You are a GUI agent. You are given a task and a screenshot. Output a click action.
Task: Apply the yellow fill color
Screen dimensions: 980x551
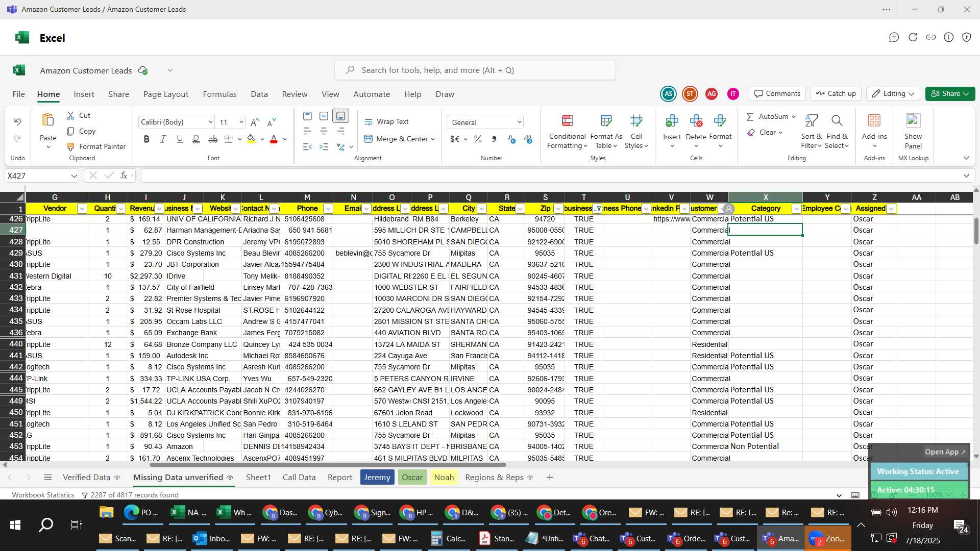click(x=251, y=139)
